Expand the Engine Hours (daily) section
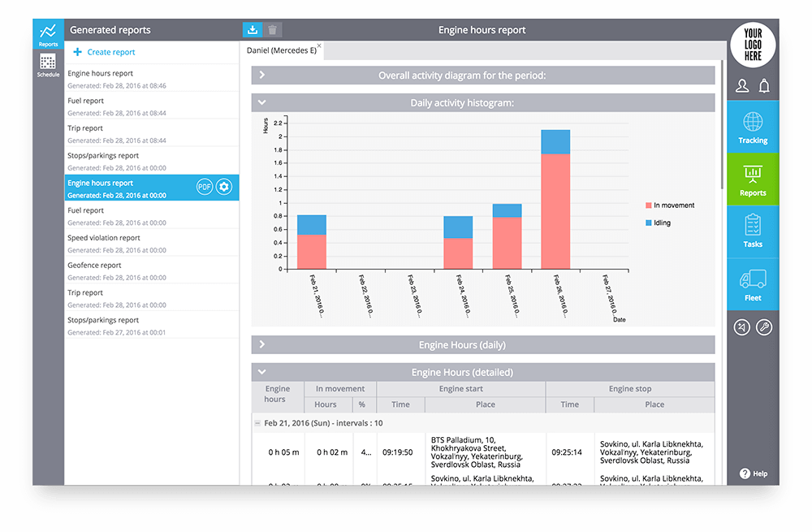 click(x=262, y=345)
